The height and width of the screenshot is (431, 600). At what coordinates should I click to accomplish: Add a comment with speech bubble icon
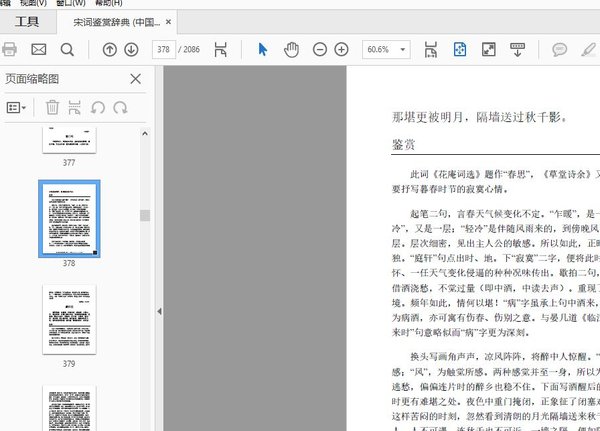(560, 49)
